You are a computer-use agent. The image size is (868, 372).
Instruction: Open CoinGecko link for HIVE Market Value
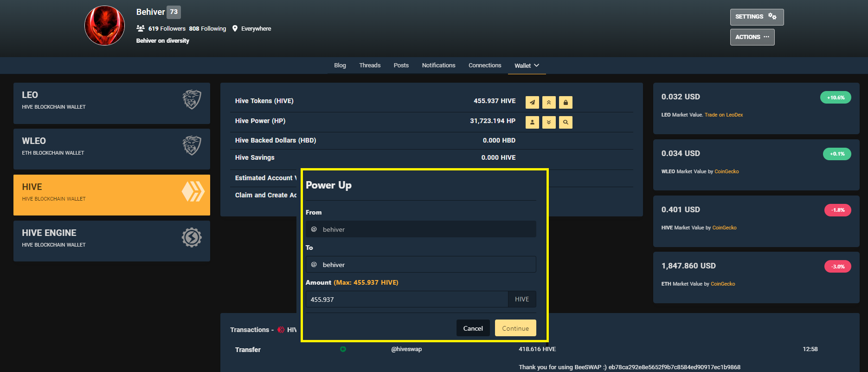(725, 228)
